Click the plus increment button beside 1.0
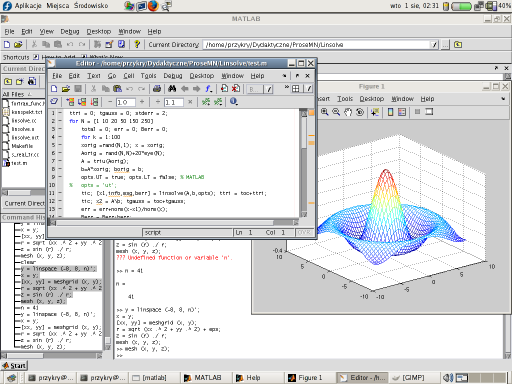512x384 pixels. 142,102
